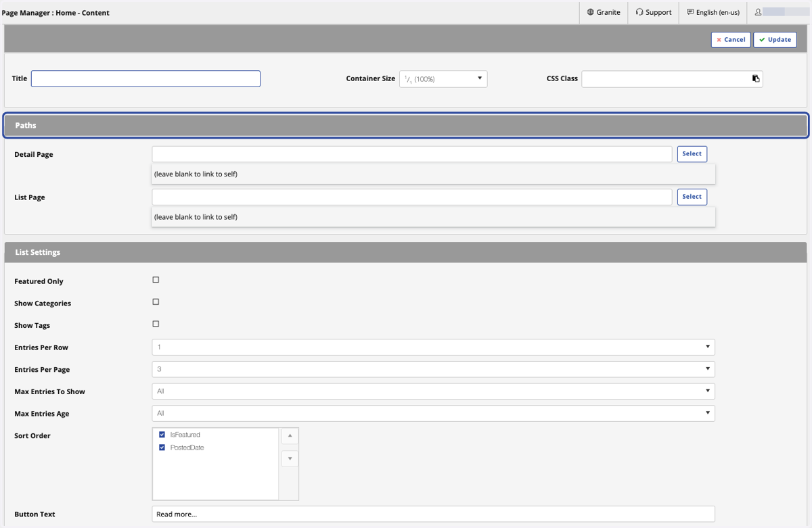Click the Featured Only label
The width and height of the screenshot is (812, 528).
(39, 281)
